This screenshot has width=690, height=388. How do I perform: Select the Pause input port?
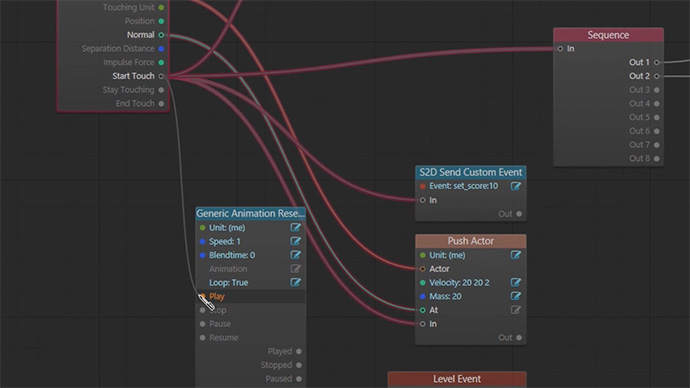(202, 324)
